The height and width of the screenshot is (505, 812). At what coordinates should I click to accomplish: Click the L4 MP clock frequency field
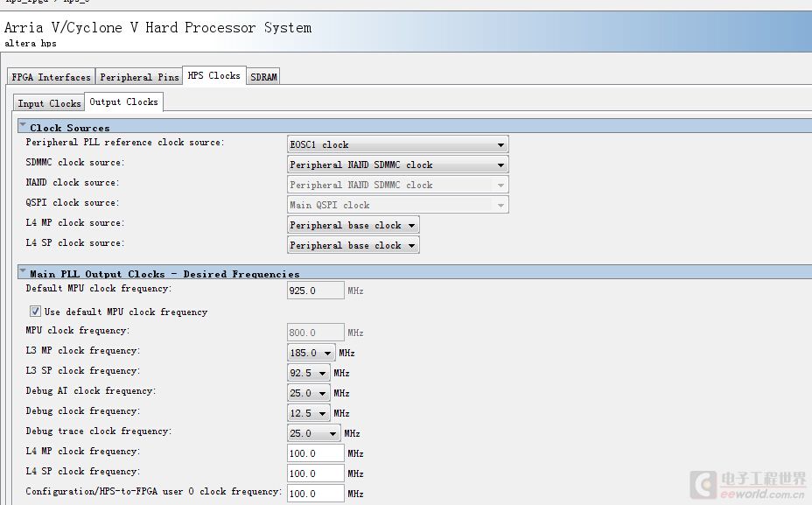coord(315,453)
